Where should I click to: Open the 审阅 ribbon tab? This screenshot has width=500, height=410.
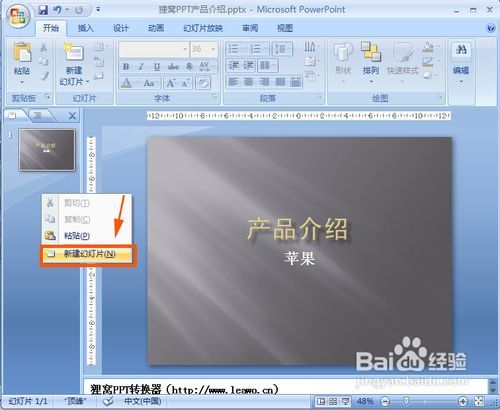click(x=250, y=28)
